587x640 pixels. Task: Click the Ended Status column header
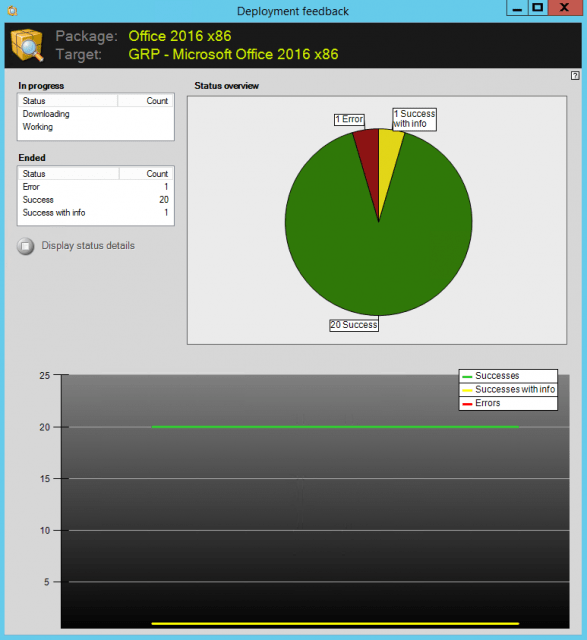pyautogui.click(x=69, y=173)
